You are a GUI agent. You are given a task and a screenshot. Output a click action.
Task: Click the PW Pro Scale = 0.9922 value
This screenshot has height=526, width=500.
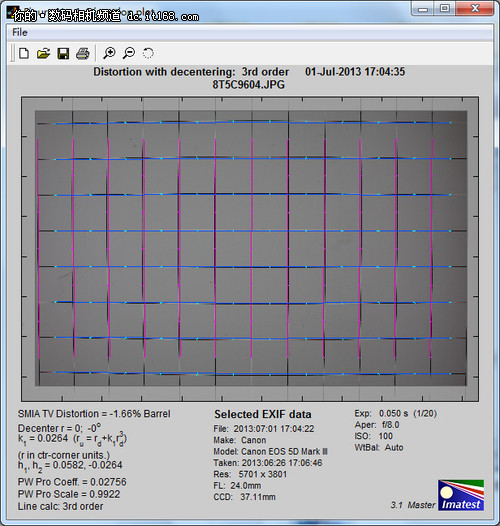click(69, 494)
